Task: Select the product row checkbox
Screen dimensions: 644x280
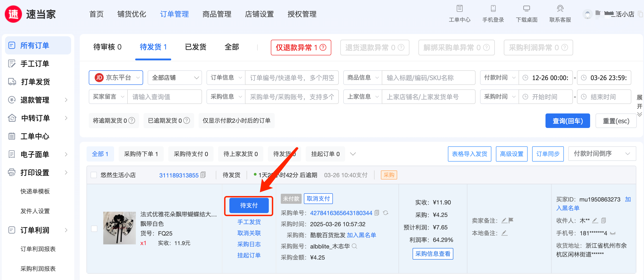Action: [94, 228]
